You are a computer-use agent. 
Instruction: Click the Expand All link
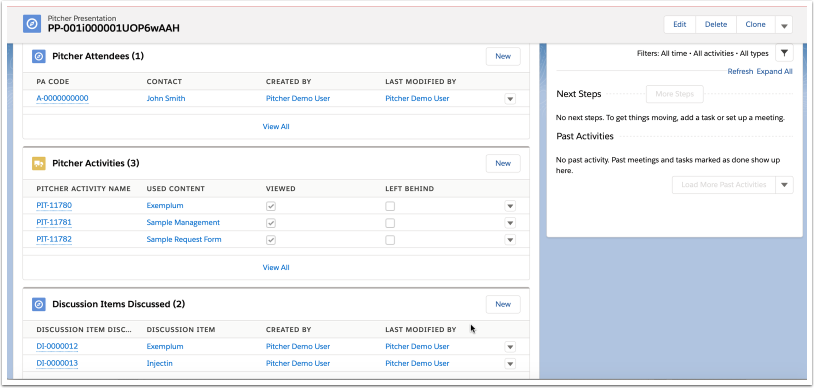click(x=775, y=72)
